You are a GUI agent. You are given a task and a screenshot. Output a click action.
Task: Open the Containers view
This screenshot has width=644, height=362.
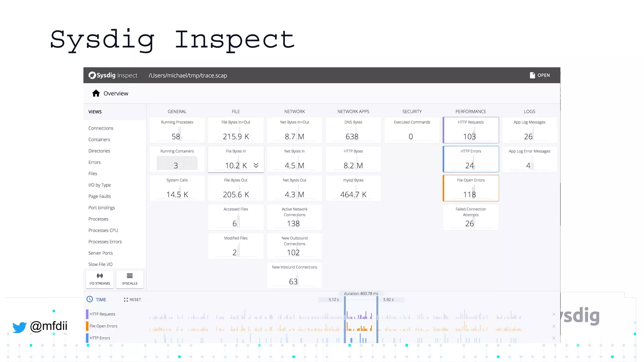coord(99,140)
